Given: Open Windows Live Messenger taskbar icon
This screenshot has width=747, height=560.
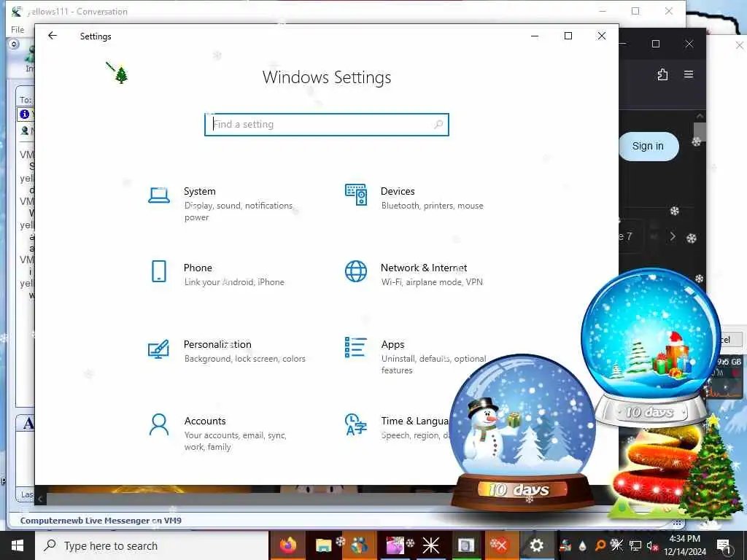Looking at the screenshot, I should point(359,545).
